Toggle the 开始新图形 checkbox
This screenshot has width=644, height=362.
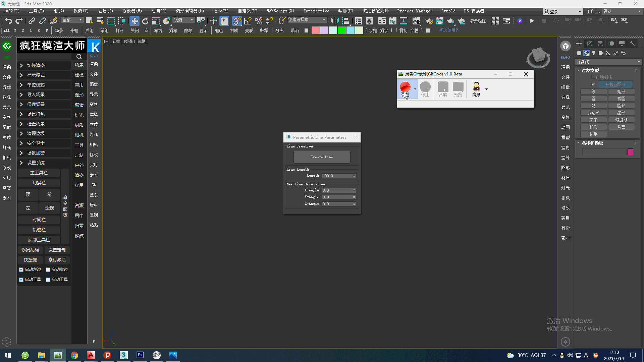(593, 84)
